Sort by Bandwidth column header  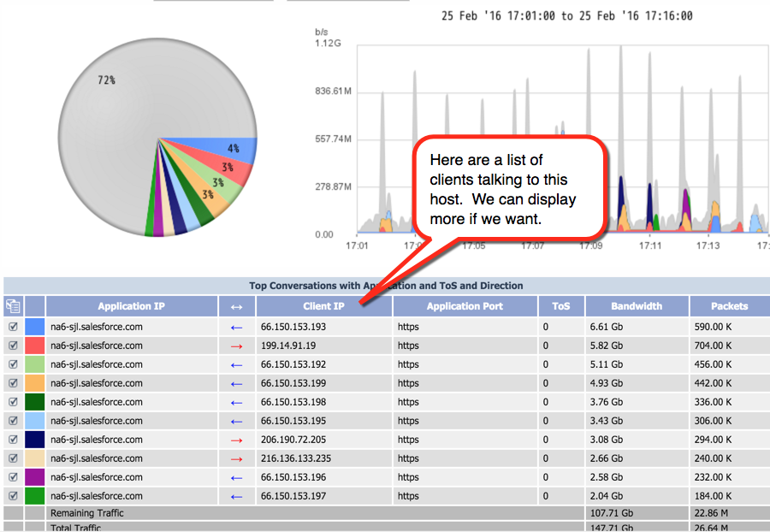tap(637, 306)
